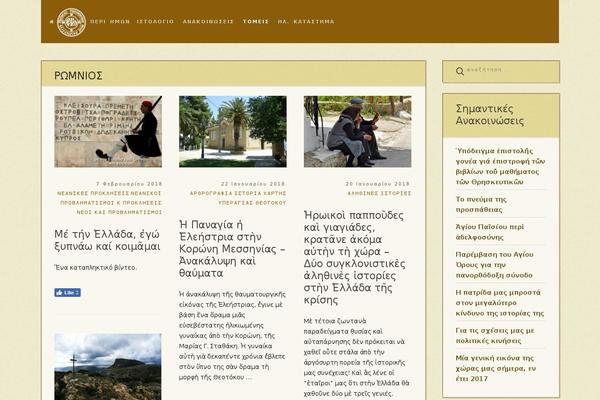Open article 'Μέ τήν Ἑλλάδα, ἐγώ ξυπνάω καί κοιμᾶμαι'
This screenshot has height=400, width=600.
coord(107,240)
